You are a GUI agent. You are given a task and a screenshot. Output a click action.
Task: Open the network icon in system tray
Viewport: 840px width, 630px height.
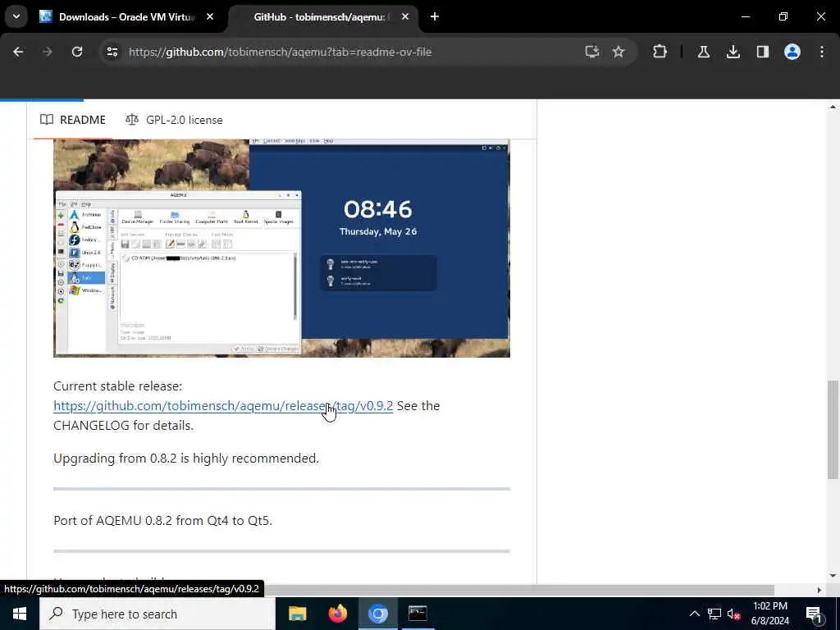point(714,614)
